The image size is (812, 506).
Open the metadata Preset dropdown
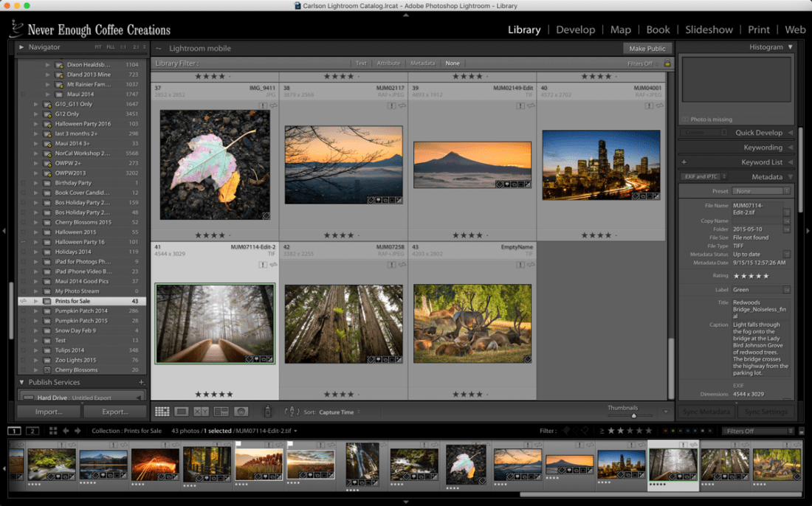pos(761,191)
